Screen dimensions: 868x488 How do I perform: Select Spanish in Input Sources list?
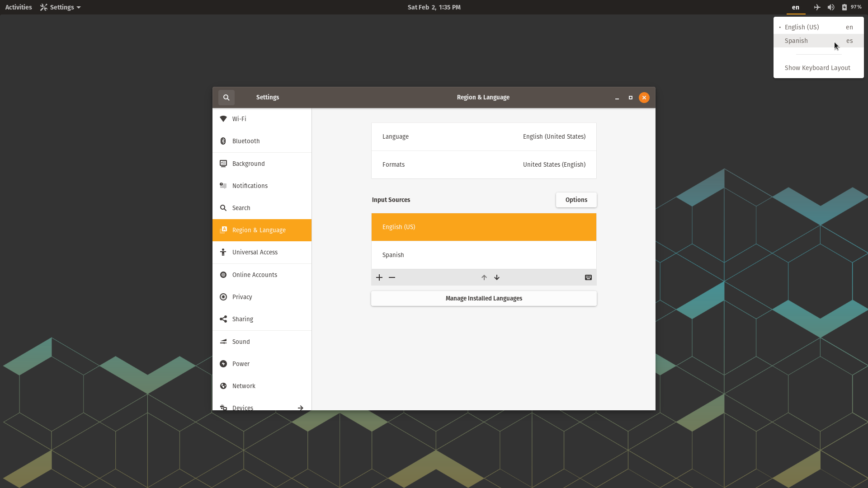tap(484, 255)
